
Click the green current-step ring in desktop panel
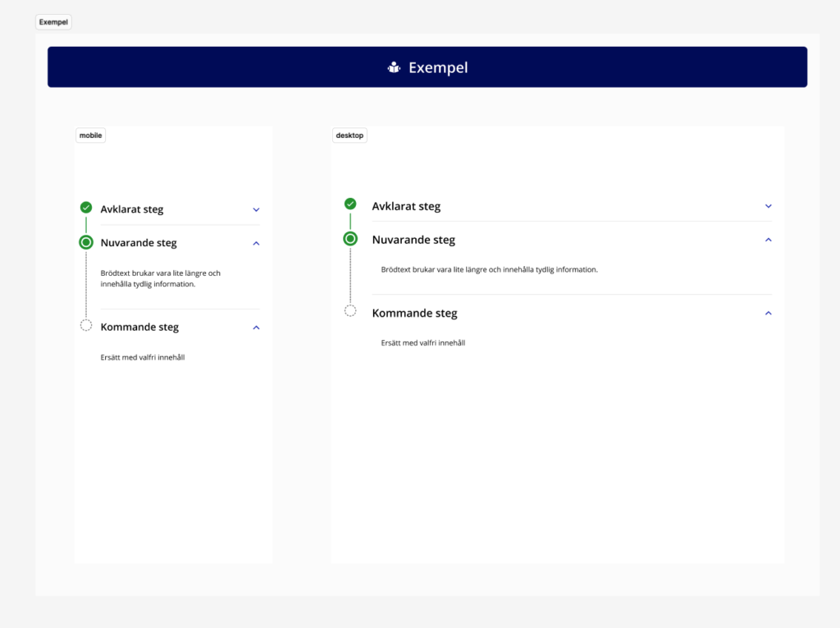point(350,239)
